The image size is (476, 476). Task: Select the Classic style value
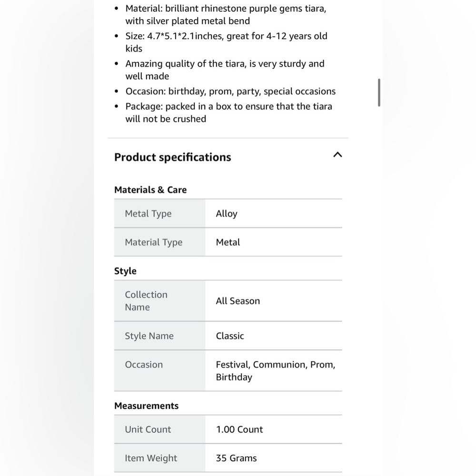tap(230, 336)
